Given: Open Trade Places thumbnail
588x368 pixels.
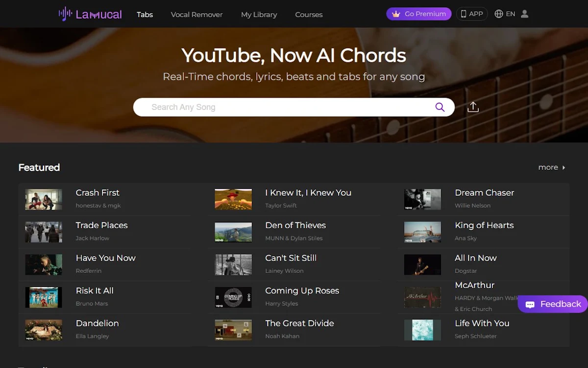Looking at the screenshot, I should (44, 232).
